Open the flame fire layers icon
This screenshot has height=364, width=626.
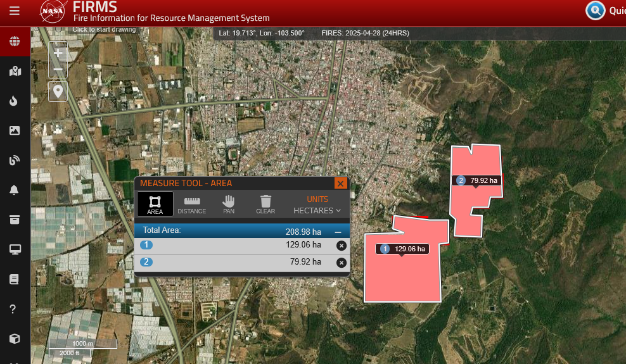coord(13,101)
